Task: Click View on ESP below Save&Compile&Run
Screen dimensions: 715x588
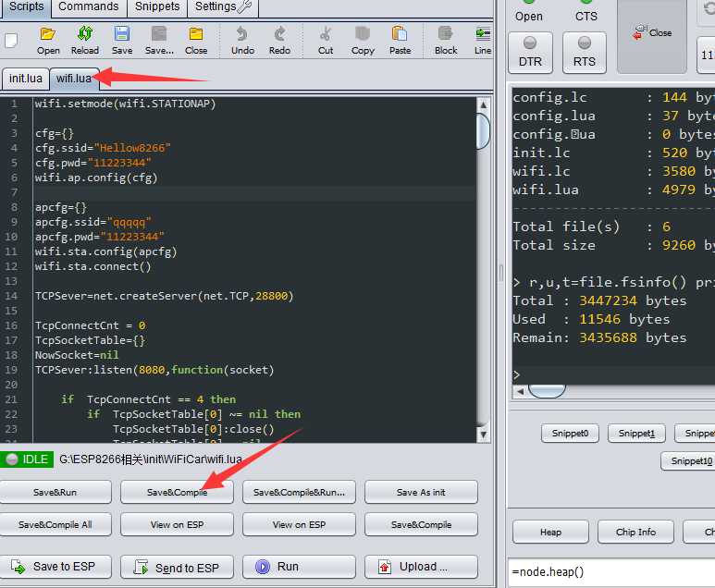Action: pos(299,524)
